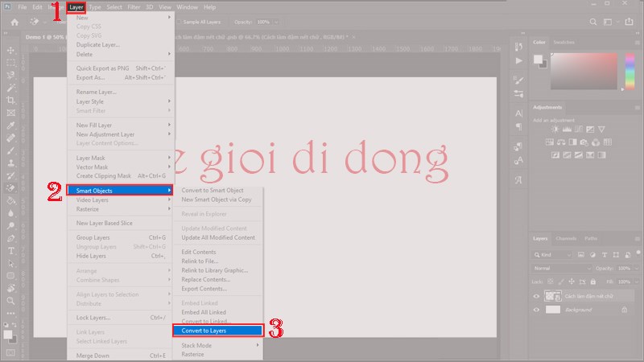Image resolution: width=644 pixels, height=362 pixels.
Task: Click the hue spectrum slider
Action: 630,71
